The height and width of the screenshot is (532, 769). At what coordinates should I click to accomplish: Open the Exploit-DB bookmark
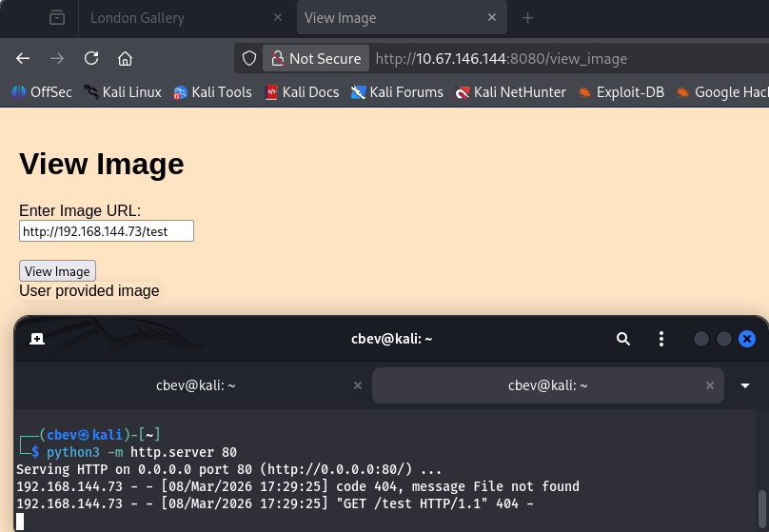(621, 92)
